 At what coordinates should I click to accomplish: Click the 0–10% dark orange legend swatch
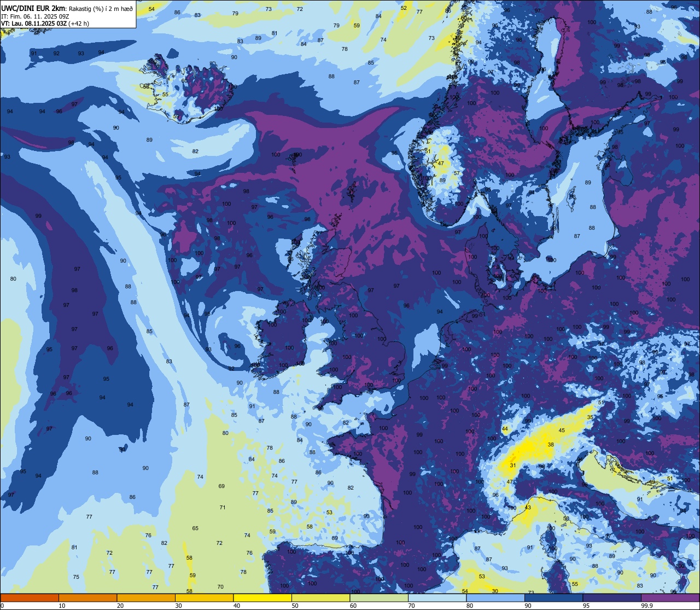point(30,597)
